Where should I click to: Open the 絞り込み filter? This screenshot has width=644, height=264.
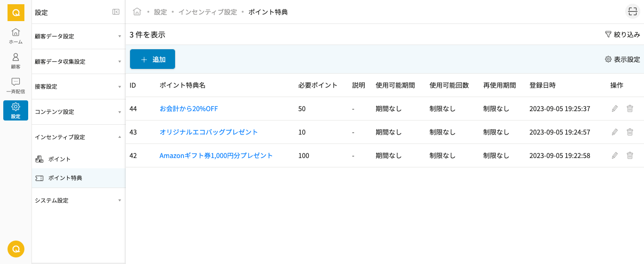tap(622, 35)
